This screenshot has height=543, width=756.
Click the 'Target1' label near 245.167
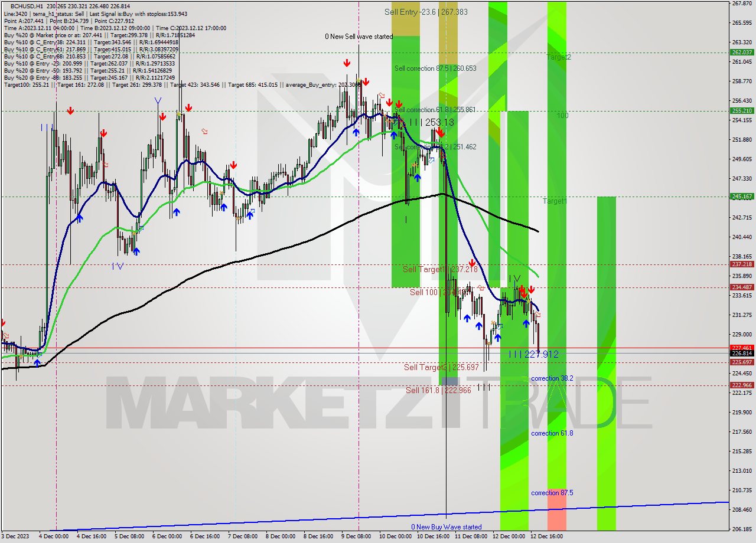tap(555, 201)
